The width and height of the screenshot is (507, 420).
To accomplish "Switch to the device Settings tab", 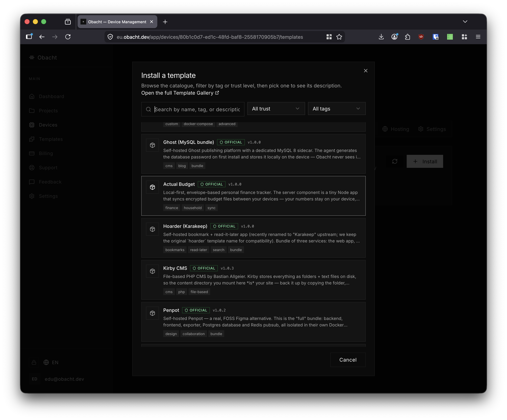I will point(432,129).
